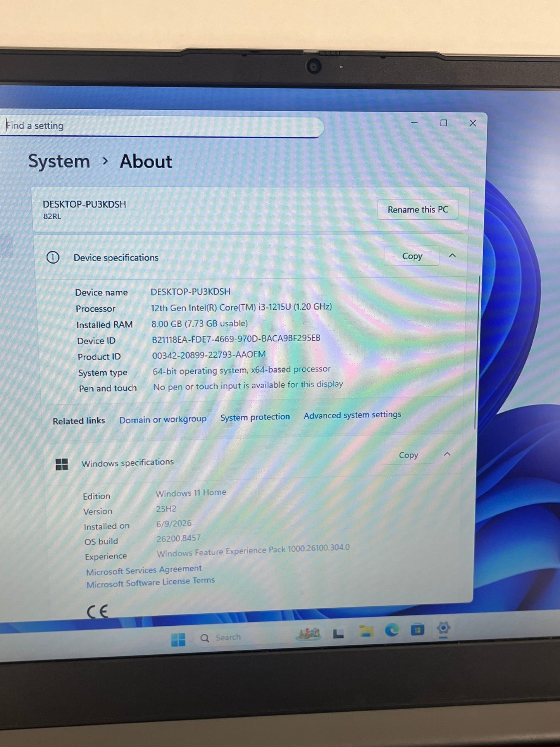Open Advanced system settings link
Image resolution: width=560 pixels, height=747 pixels.
352,415
